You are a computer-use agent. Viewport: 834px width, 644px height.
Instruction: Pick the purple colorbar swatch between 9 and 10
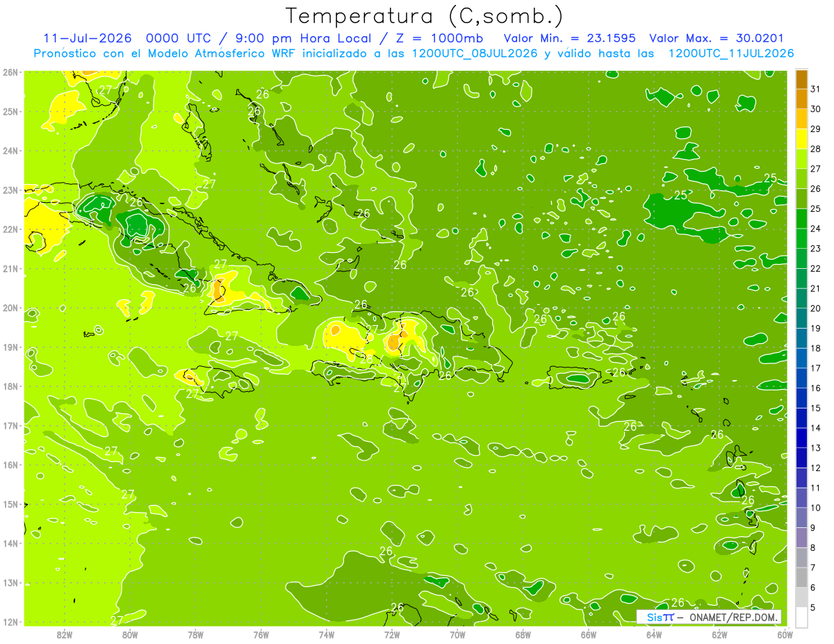pyautogui.click(x=801, y=518)
